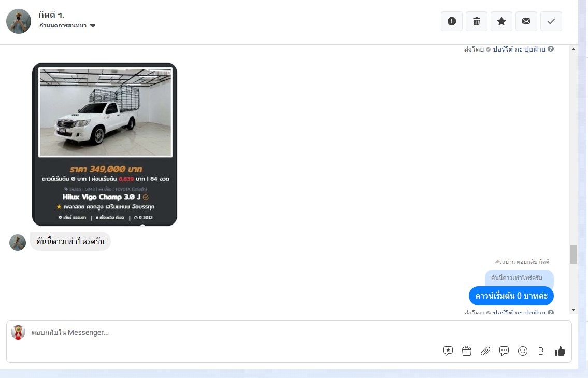Open the emoji picker smiley icon
The height and width of the screenshot is (378, 588).
tap(522, 351)
